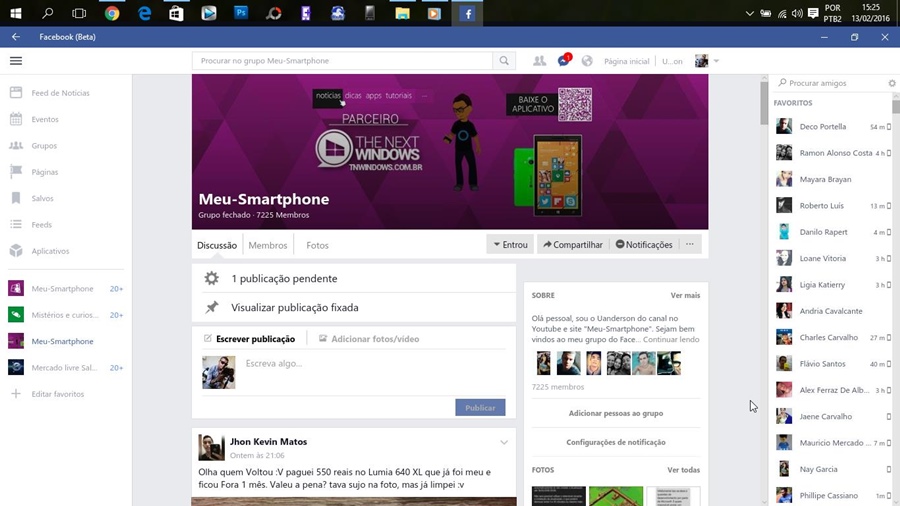Open the notifications globe icon
Image resolution: width=900 pixels, height=506 pixels.
click(x=587, y=61)
